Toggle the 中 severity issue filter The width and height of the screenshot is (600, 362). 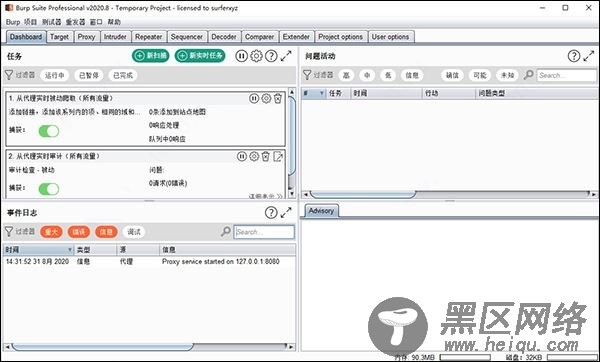pos(367,75)
